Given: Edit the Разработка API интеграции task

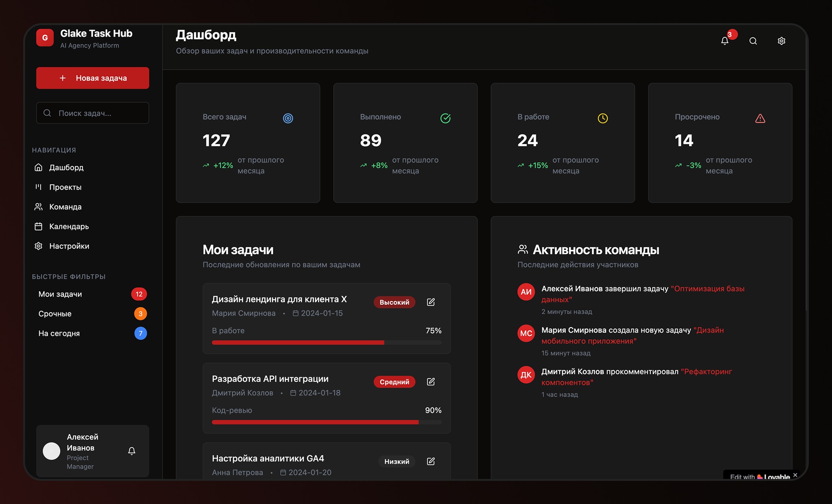Looking at the screenshot, I should pos(431,382).
